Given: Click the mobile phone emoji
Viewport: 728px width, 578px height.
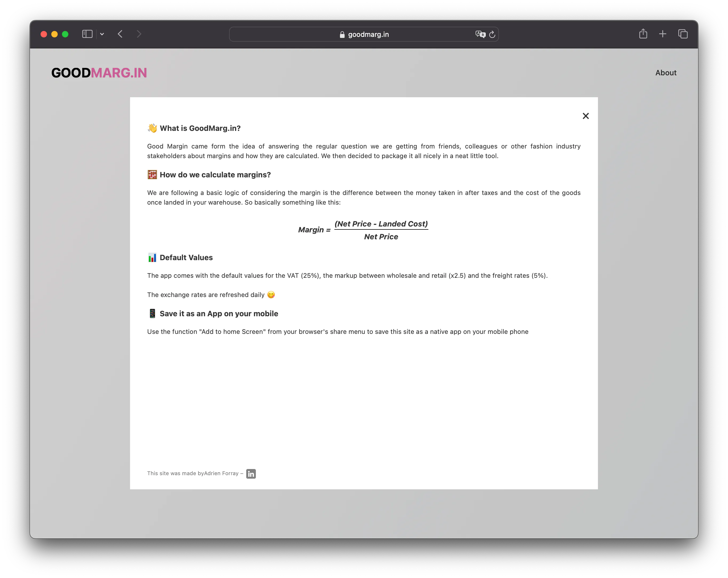Looking at the screenshot, I should (152, 314).
